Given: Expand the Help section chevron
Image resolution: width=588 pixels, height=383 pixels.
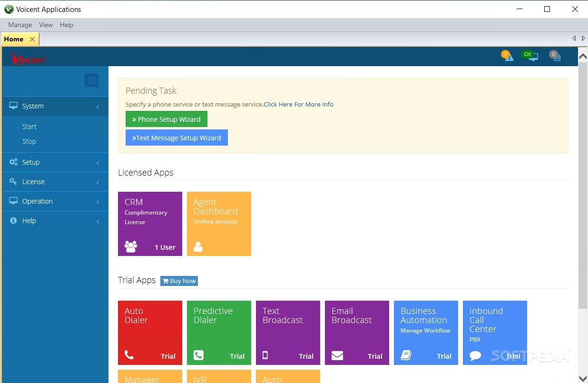Looking at the screenshot, I should (98, 221).
